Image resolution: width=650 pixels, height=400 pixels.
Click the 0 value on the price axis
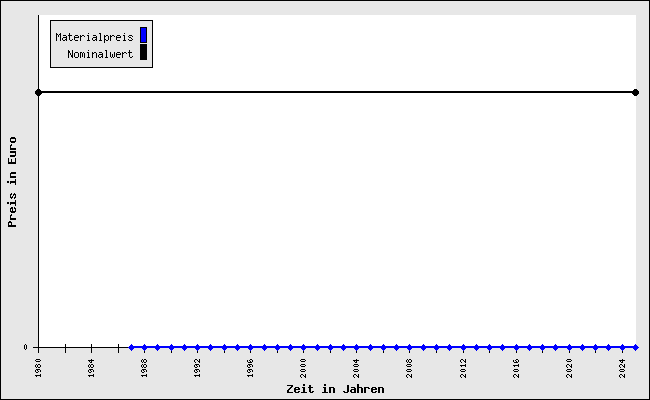coord(26,347)
